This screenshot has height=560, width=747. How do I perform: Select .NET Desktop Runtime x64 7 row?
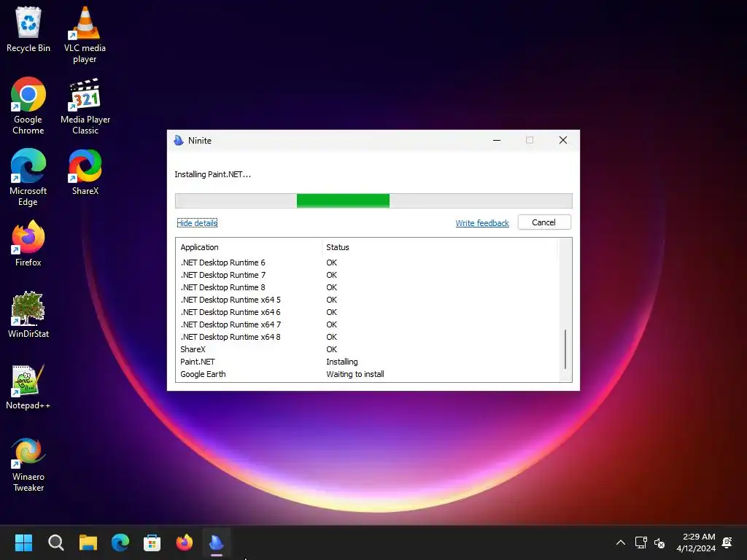(366, 324)
